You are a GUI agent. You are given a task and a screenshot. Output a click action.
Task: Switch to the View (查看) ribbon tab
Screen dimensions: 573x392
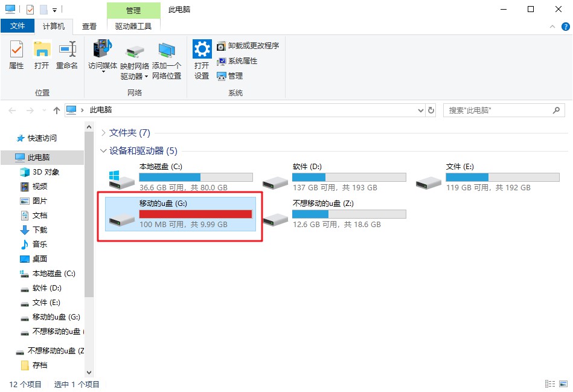89,26
